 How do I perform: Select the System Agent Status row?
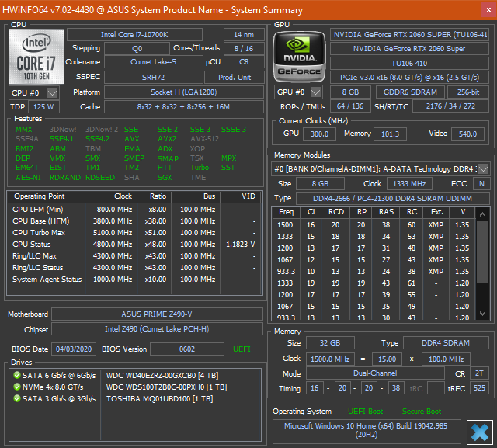pos(134,280)
